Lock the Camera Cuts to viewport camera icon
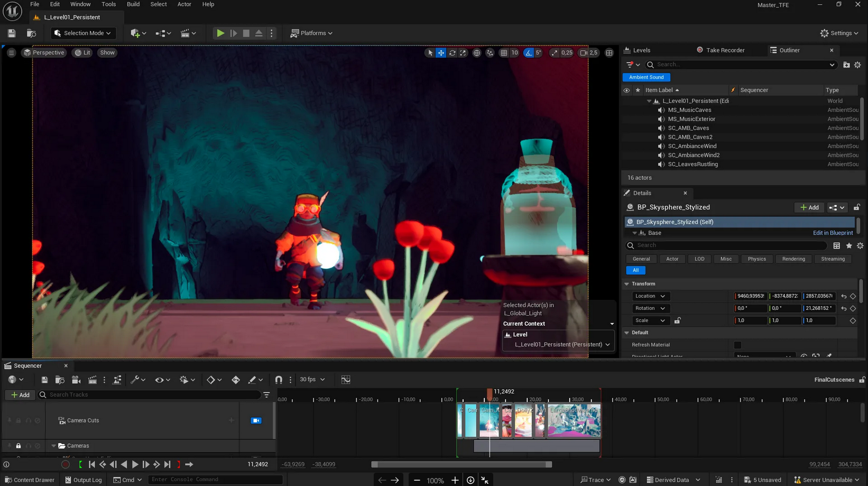This screenshot has width=868, height=486. [256, 420]
